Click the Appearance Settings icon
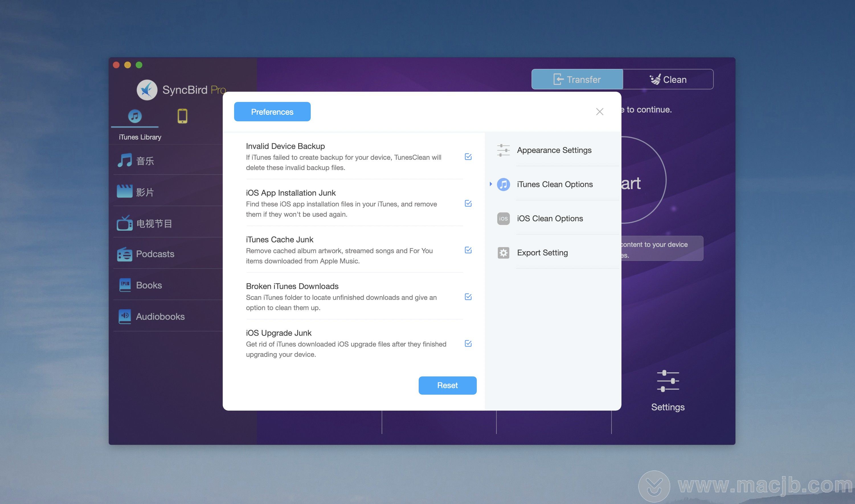This screenshot has width=855, height=504. [x=504, y=149]
